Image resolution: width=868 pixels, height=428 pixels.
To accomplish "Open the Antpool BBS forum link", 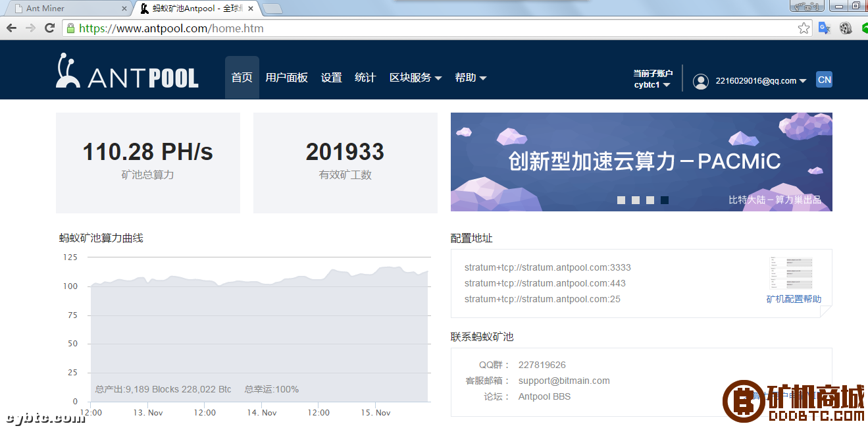I will (x=544, y=396).
